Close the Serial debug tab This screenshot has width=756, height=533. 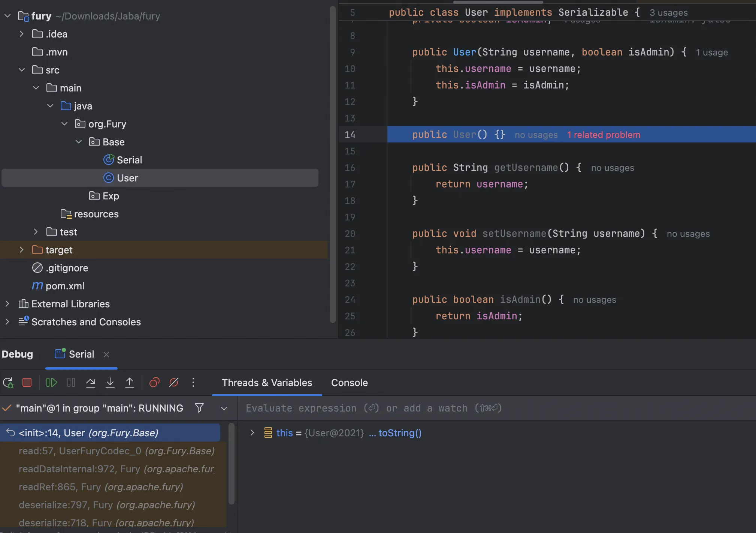(x=106, y=355)
